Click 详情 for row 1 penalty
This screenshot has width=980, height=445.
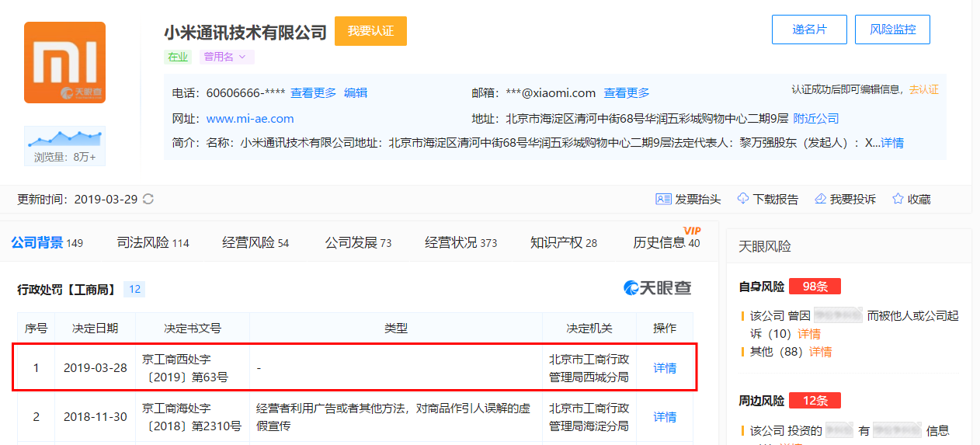(665, 368)
